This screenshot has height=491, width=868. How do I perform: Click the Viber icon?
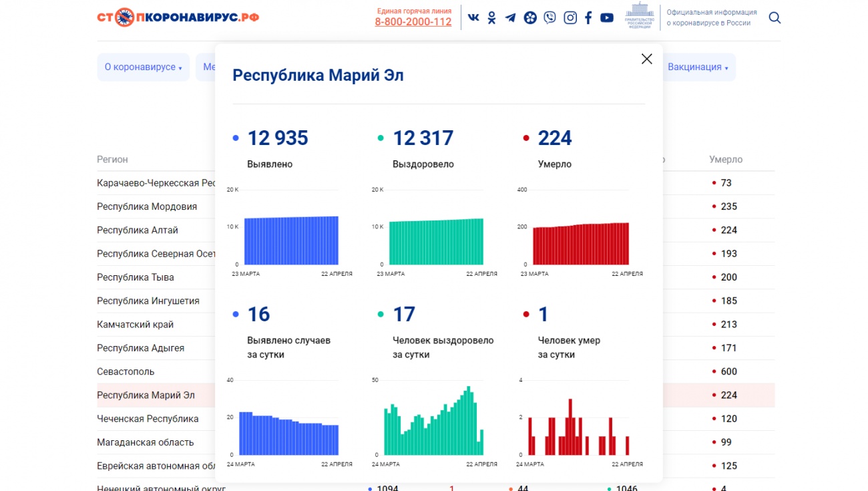pyautogui.click(x=550, y=18)
